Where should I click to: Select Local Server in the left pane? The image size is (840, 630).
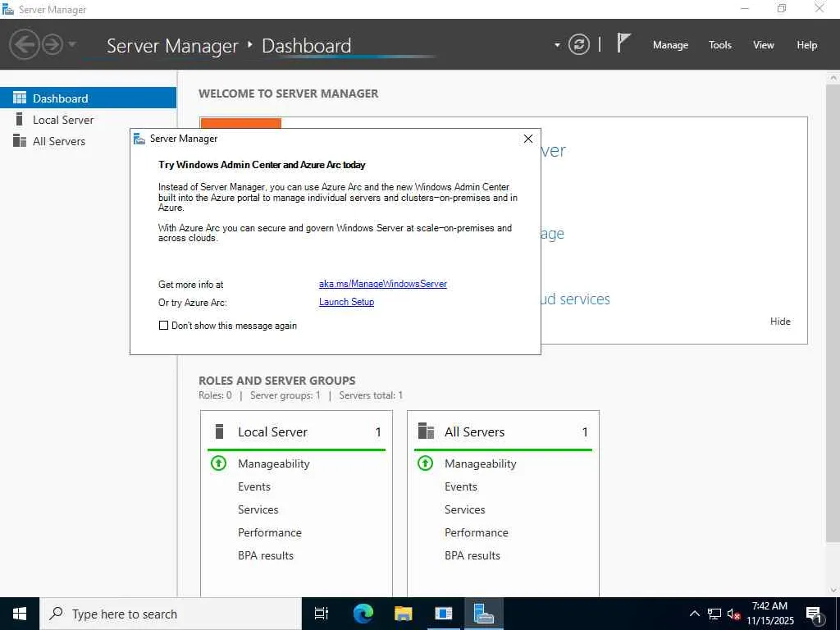click(x=88, y=120)
